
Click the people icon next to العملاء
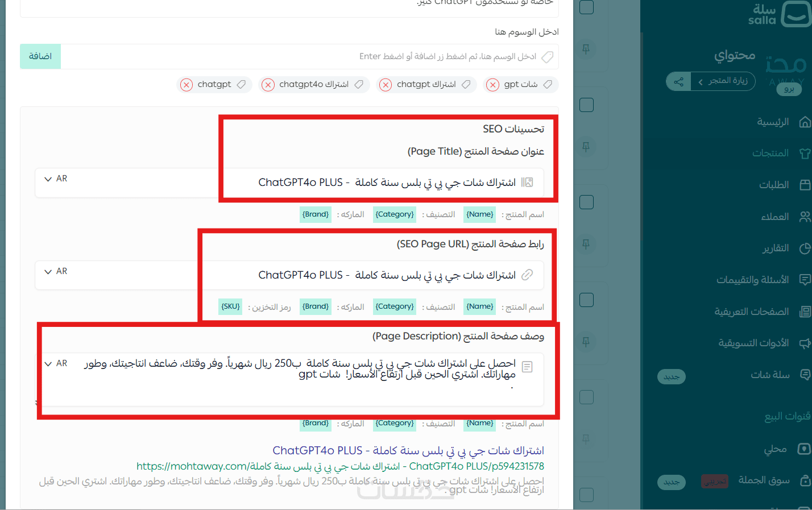point(805,217)
